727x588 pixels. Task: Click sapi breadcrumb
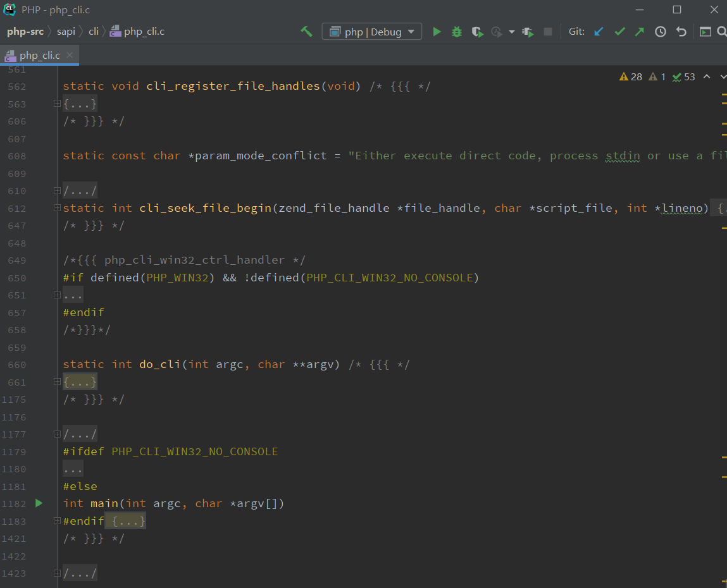click(66, 32)
